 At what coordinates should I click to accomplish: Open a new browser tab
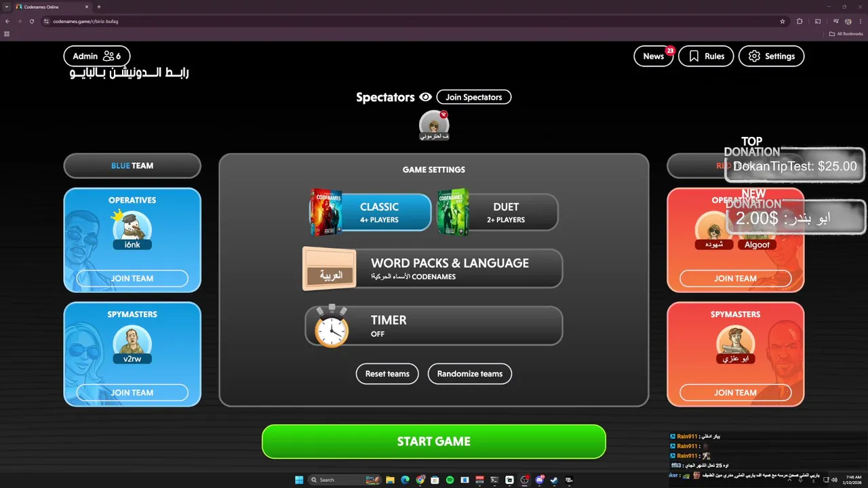click(99, 7)
